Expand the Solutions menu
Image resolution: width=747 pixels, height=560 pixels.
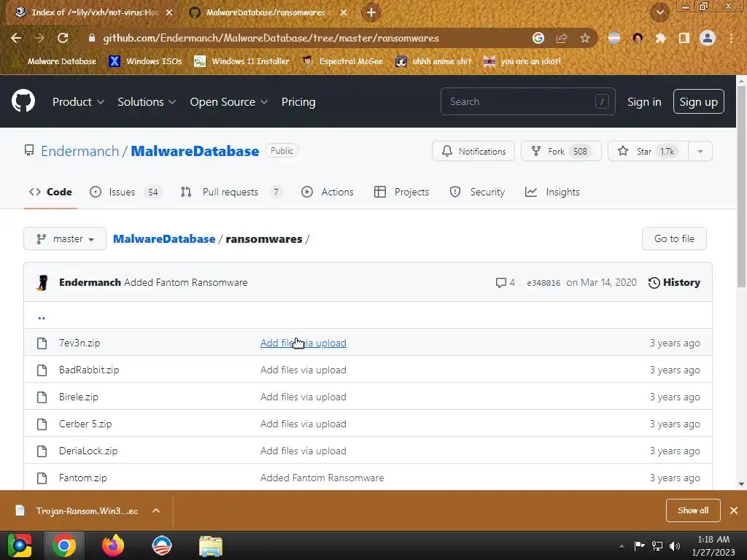147,102
